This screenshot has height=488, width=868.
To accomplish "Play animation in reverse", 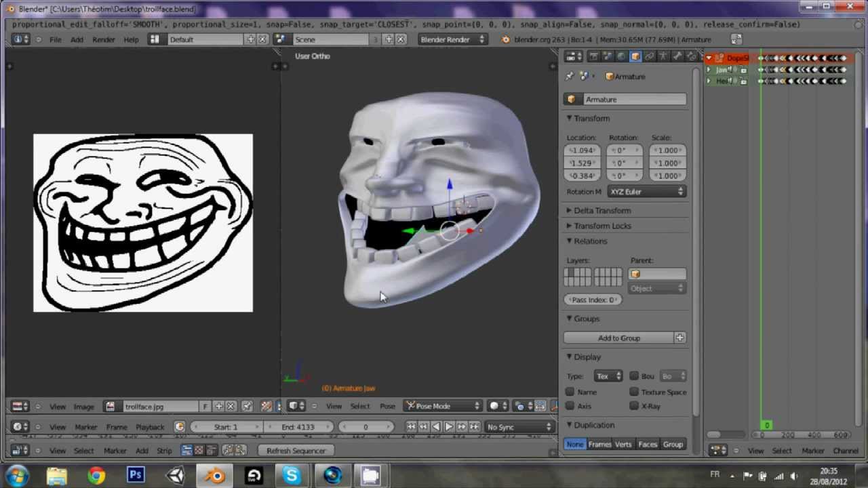I will [x=436, y=426].
